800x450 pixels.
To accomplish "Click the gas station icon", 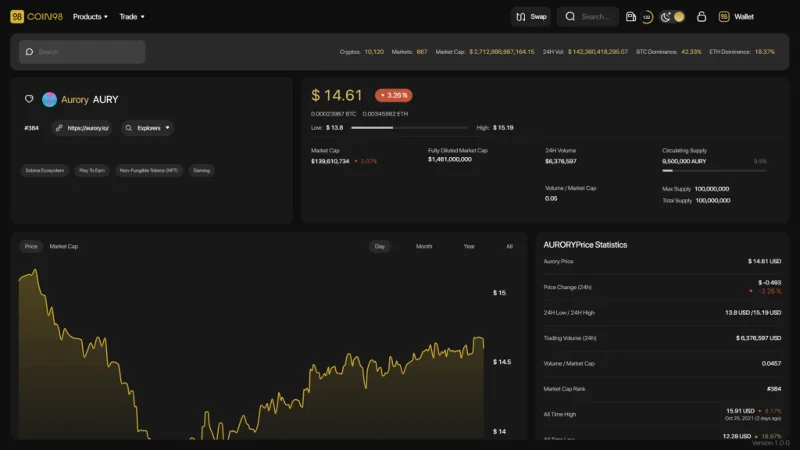I will [x=631, y=17].
